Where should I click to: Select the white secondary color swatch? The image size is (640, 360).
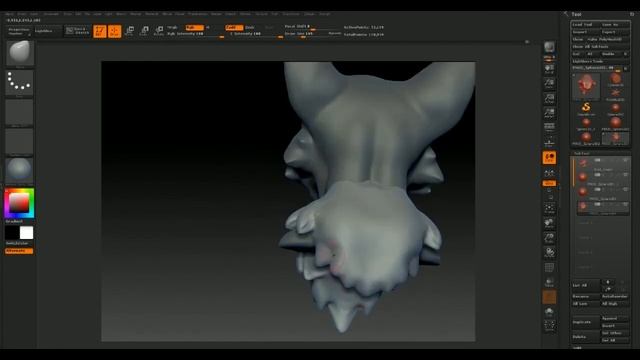pyautogui.click(x=27, y=233)
